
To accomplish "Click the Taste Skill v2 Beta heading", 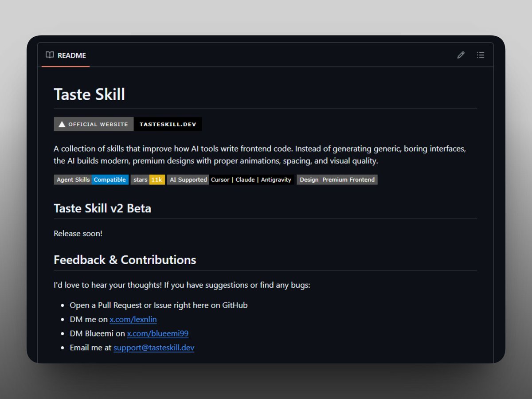I will pyautogui.click(x=102, y=208).
